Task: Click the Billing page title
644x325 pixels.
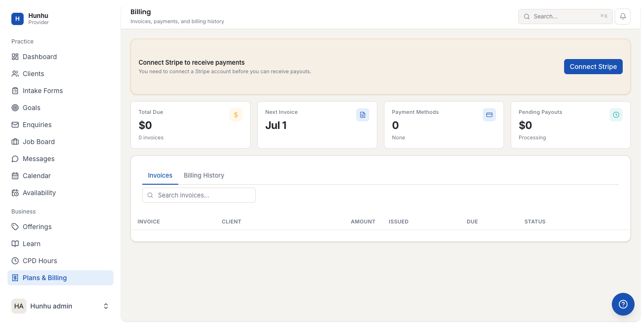Action: pos(141,12)
